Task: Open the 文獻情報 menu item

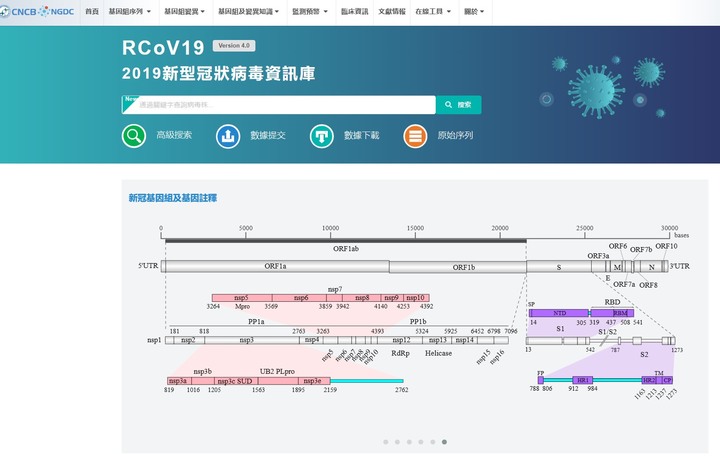Action: coord(392,11)
